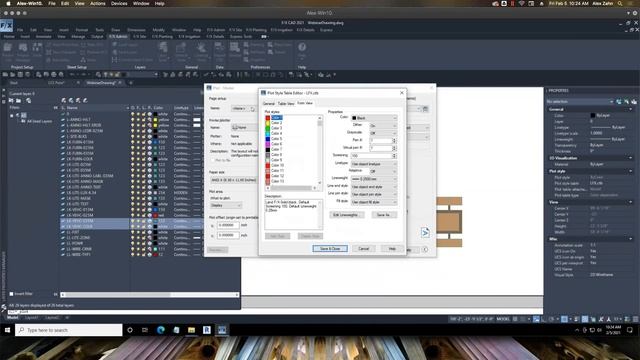Screen dimensions: 640x360
Task: Open What to plot Display dropdown
Action: (226, 205)
